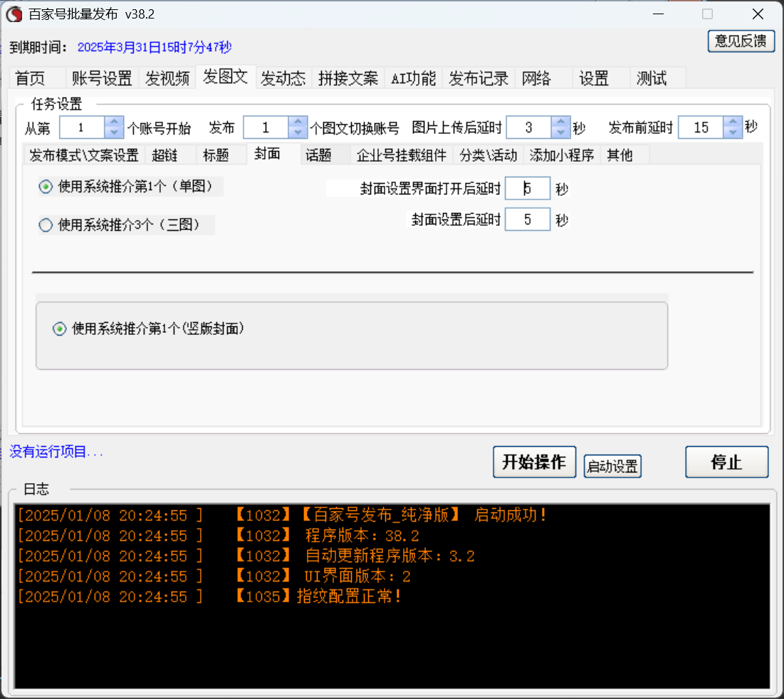Switch to 账号设置 tab
The image size is (784, 699).
pos(102,78)
